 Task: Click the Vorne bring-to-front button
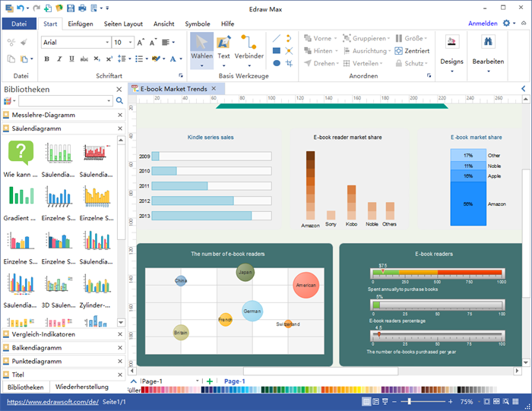point(320,38)
